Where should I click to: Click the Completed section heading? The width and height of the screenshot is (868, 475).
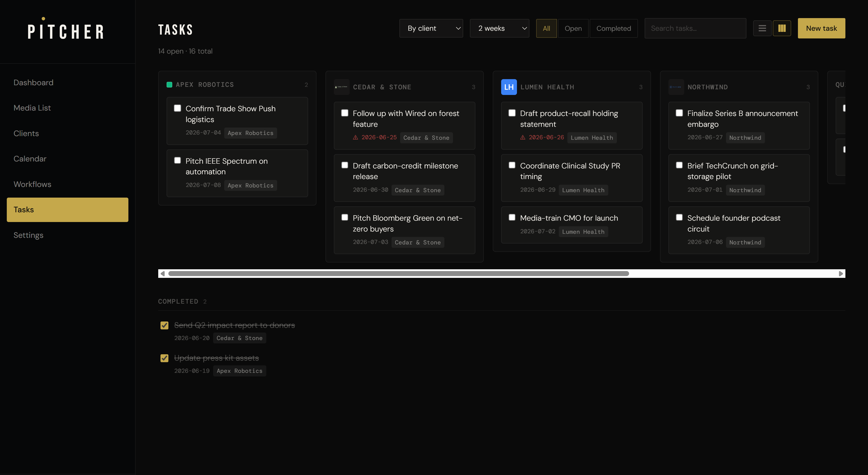(x=178, y=301)
